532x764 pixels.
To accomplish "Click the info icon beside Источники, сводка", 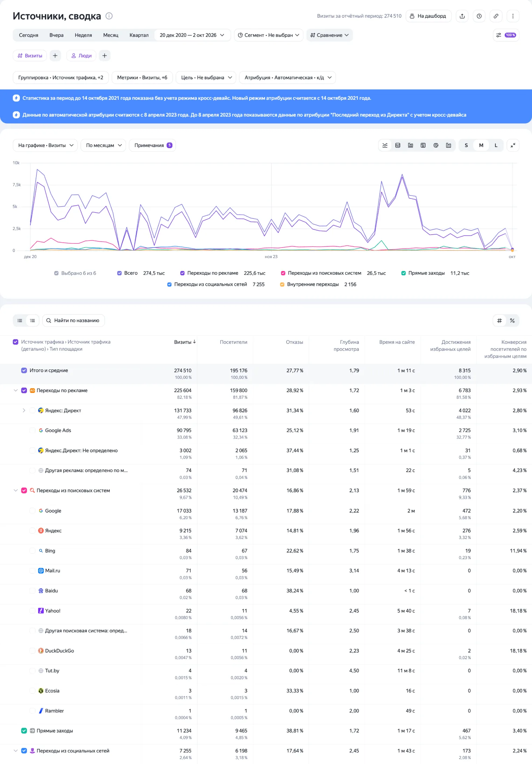I will coord(109,16).
